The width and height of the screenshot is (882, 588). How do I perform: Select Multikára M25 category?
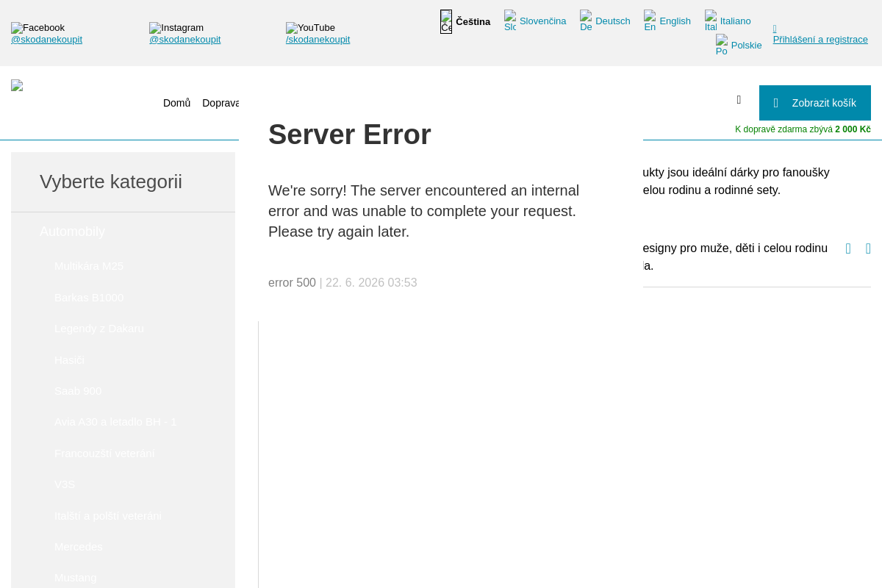[x=89, y=266]
